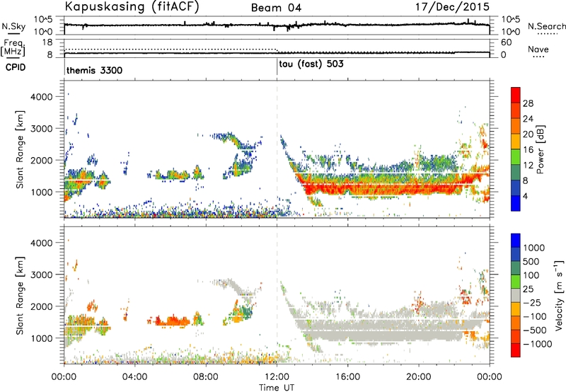Viewport: 566px width, 392px height.
Task: Click the '08:00' time axis tick label
Action: (206, 377)
